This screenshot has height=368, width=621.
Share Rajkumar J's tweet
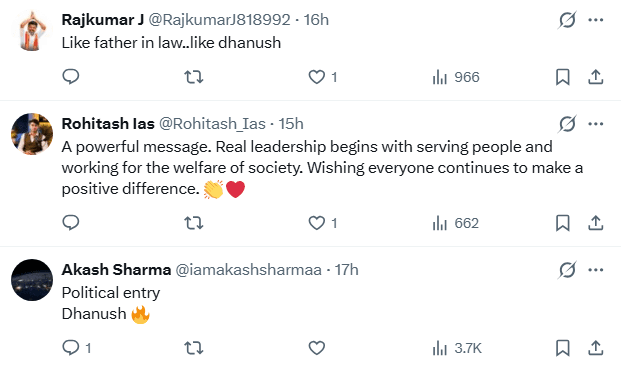pos(595,77)
